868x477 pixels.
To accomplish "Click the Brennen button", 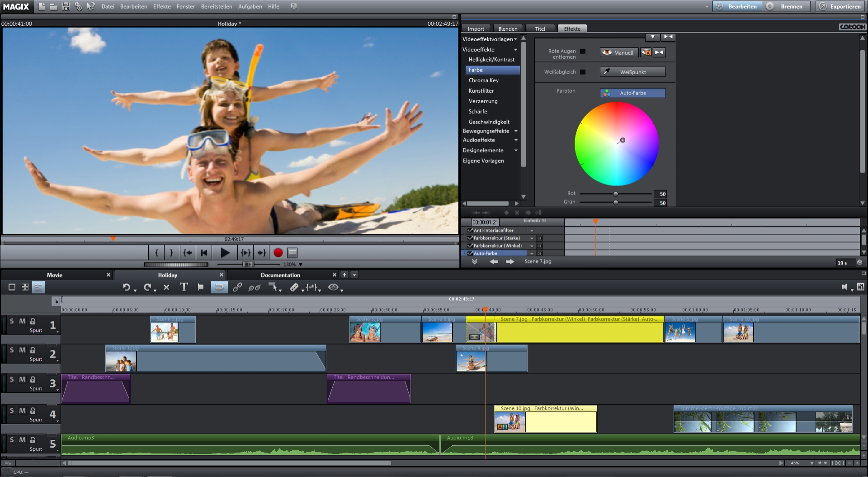I will coord(787,6).
